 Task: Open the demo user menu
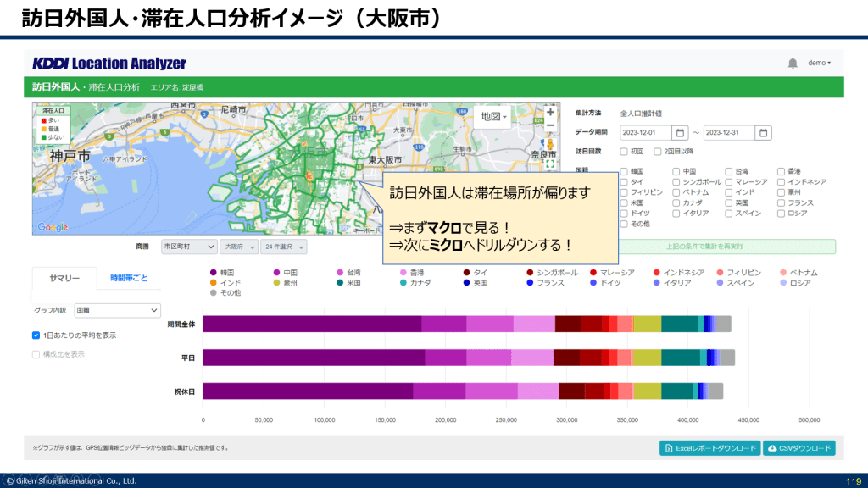point(819,63)
